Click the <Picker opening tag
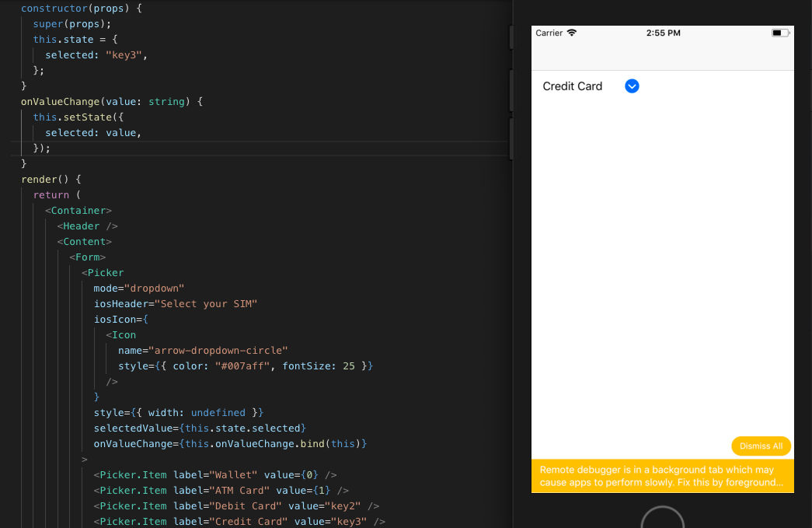812x528 pixels. 103,272
